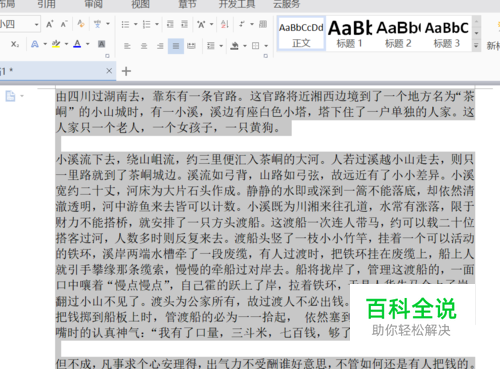Click the shrink font icon
Viewport: 500px width, 369px height.
(x=64, y=24)
